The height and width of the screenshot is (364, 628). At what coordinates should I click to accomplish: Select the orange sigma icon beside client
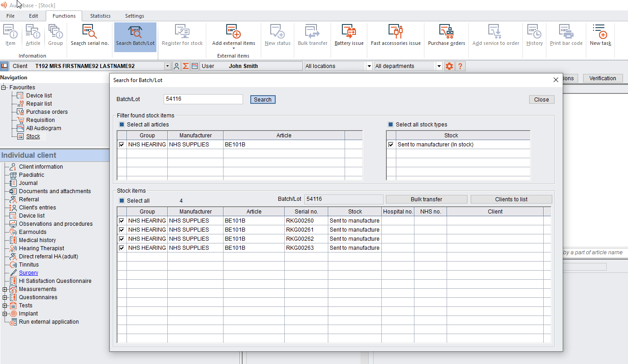click(185, 66)
